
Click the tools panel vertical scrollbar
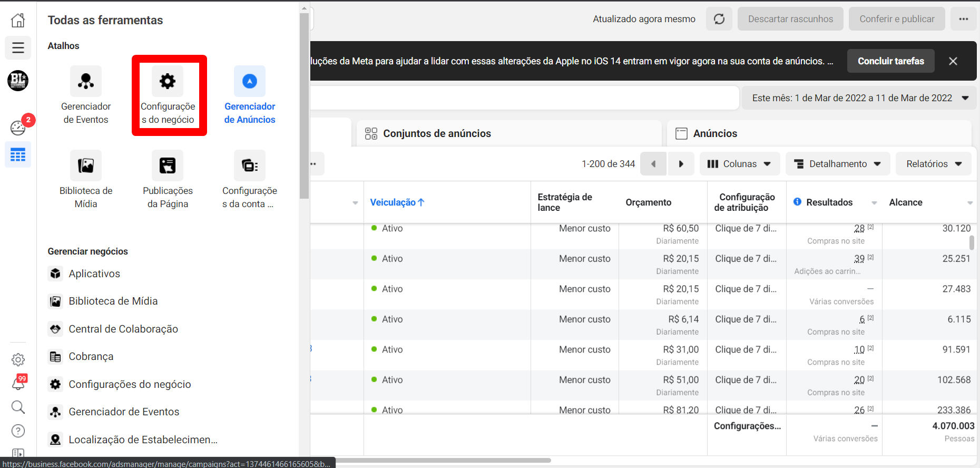pyautogui.click(x=304, y=105)
